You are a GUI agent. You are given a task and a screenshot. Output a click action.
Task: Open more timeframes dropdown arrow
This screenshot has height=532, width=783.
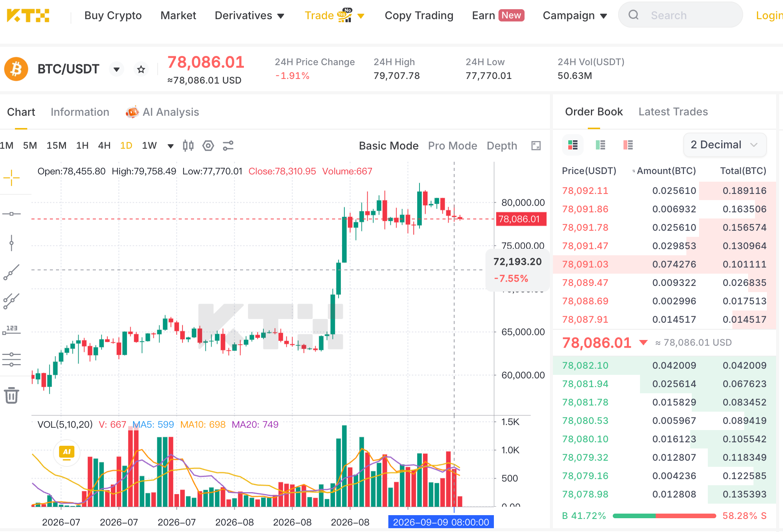click(171, 146)
